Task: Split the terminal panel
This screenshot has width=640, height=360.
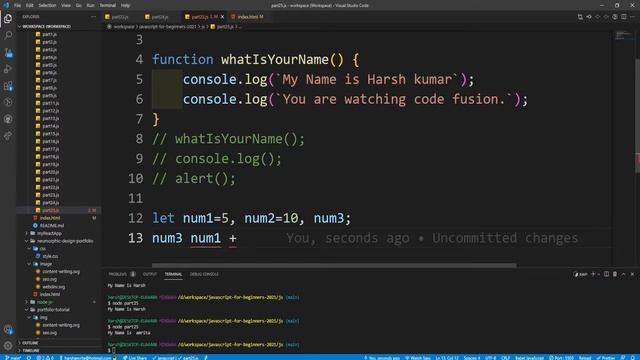Action: pos(607,274)
